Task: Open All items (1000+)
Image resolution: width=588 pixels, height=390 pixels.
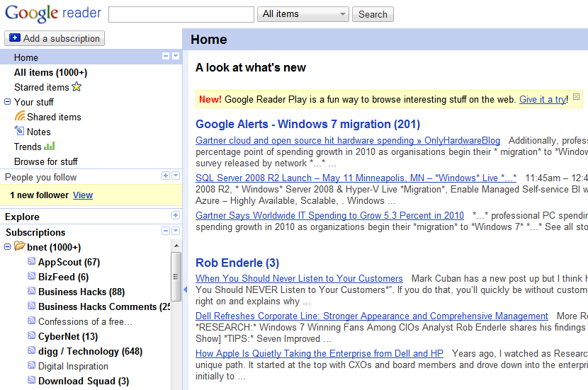Action: coord(50,72)
